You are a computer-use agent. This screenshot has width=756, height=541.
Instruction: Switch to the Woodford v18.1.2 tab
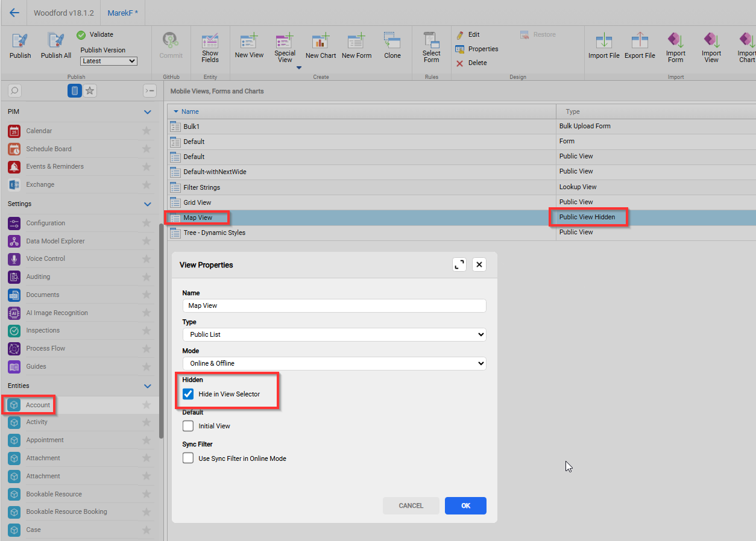(x=63, y=13)
